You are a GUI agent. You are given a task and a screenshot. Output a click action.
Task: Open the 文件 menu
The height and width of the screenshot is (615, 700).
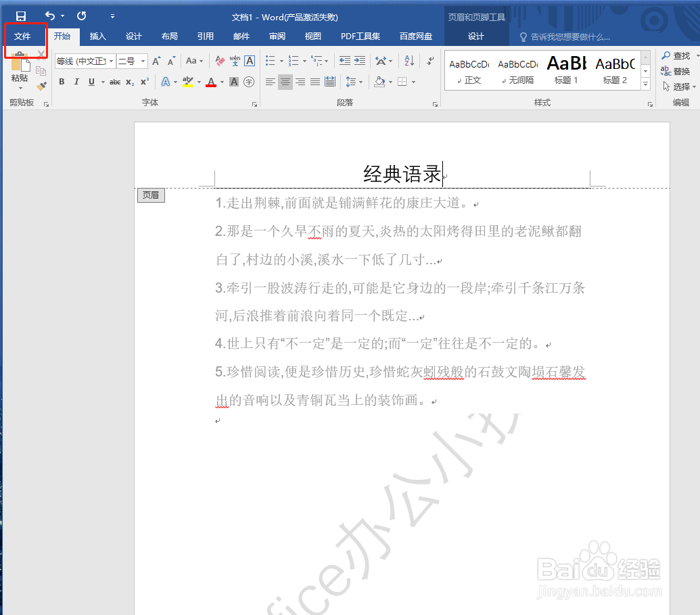click(26, 36)
